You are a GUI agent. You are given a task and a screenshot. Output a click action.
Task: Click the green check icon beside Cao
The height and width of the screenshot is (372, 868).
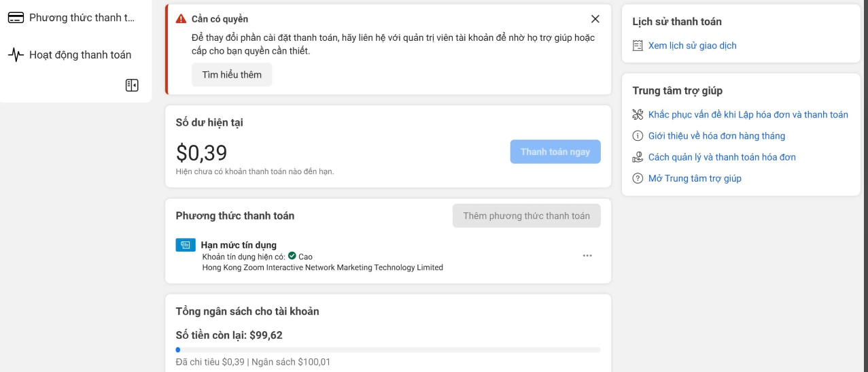coord(292,256)
